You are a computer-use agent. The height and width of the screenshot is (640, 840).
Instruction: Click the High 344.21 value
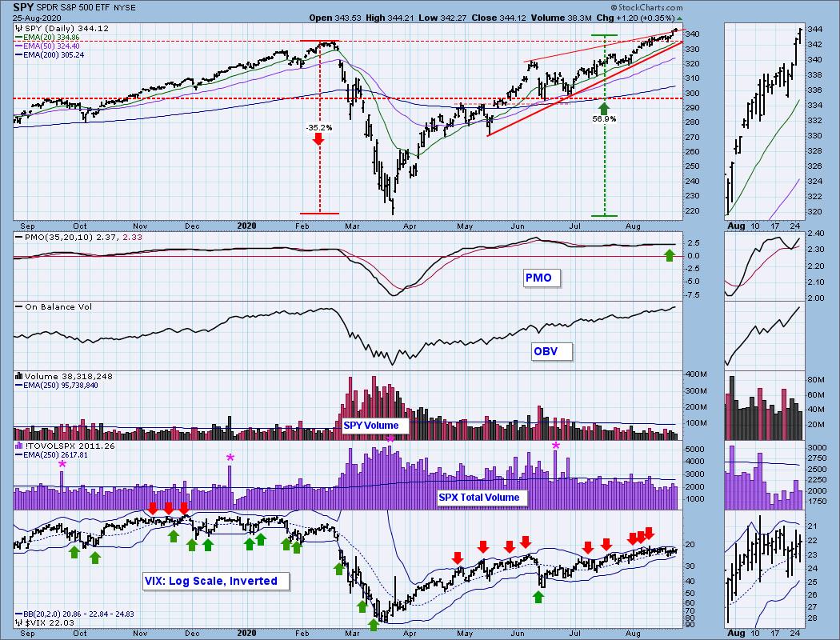pos(390,18)
